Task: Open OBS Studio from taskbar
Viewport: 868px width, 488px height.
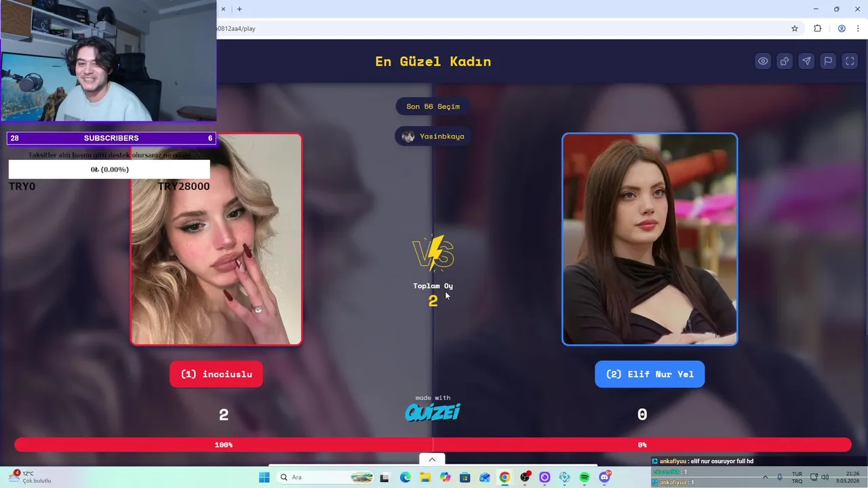Action: click(x=525, y=477)
